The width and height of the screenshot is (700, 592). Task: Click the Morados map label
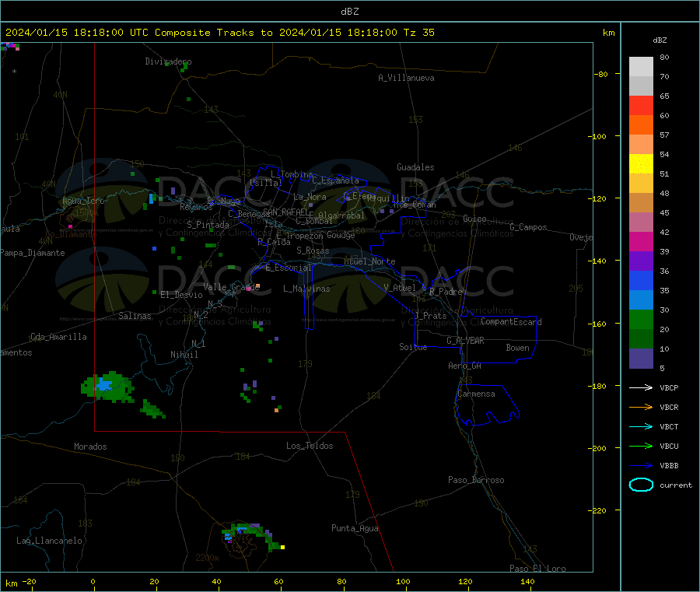90,447
